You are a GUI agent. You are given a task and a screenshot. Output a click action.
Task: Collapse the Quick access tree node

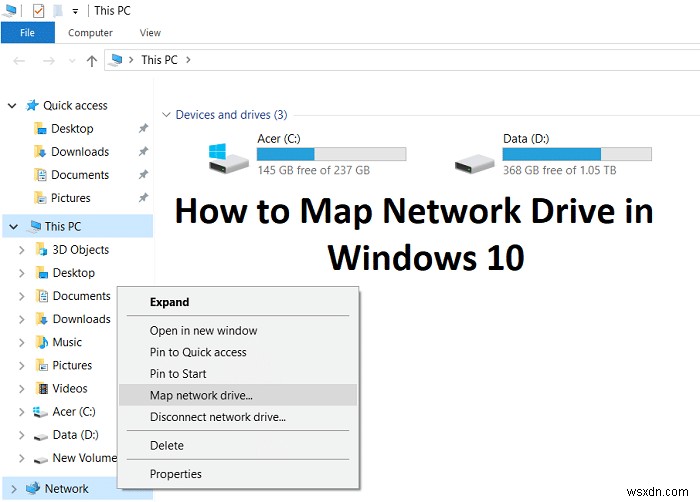click(x=12, y=106)
